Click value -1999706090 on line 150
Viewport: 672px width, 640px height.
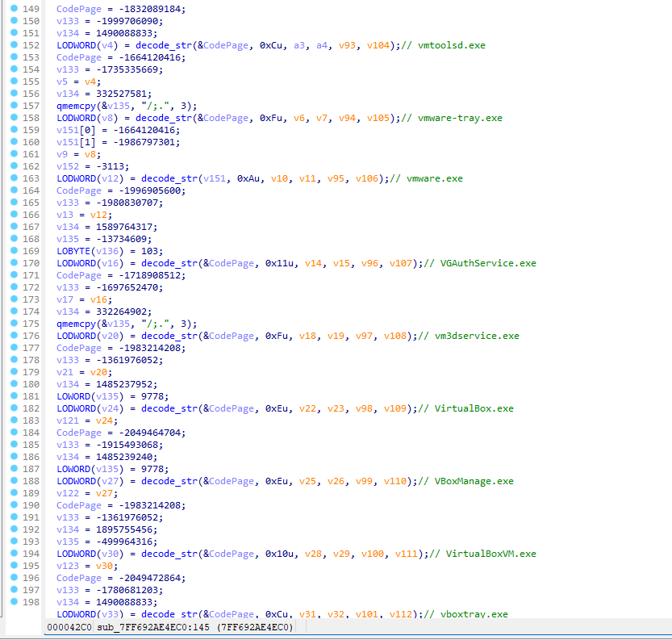coord(127,21)
